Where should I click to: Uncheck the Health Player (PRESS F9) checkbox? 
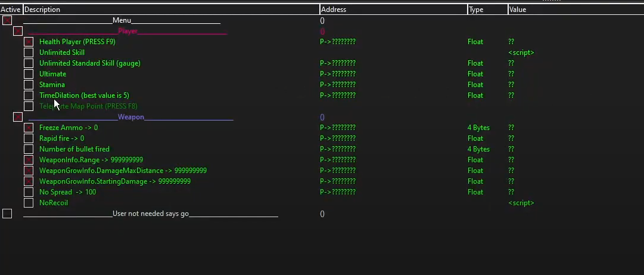pyautogui.click(x=29, y=42)
